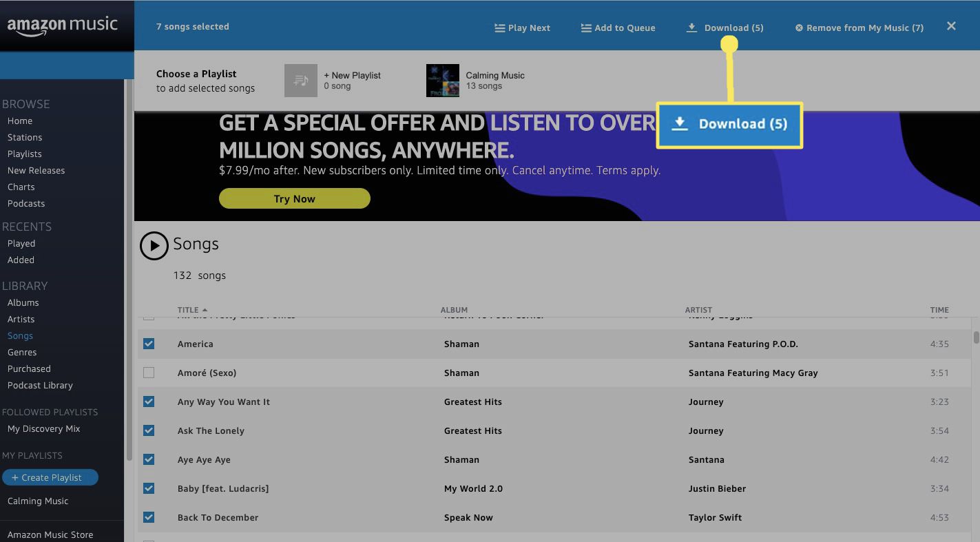
Task: Open Calming Music in the sidebar playlists
Action: tap(38, 501)
